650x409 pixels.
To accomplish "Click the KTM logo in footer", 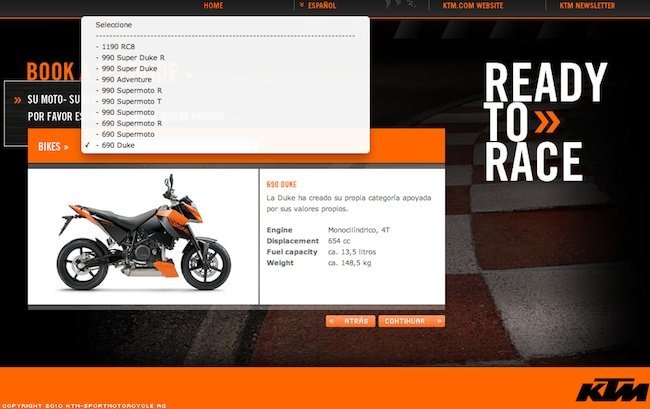I will [612, 390].
